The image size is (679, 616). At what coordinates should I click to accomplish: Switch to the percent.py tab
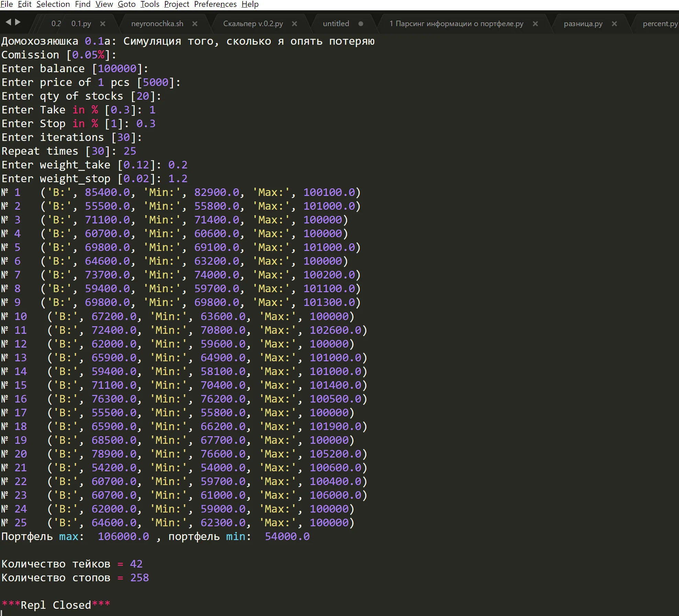pos(660,24)
